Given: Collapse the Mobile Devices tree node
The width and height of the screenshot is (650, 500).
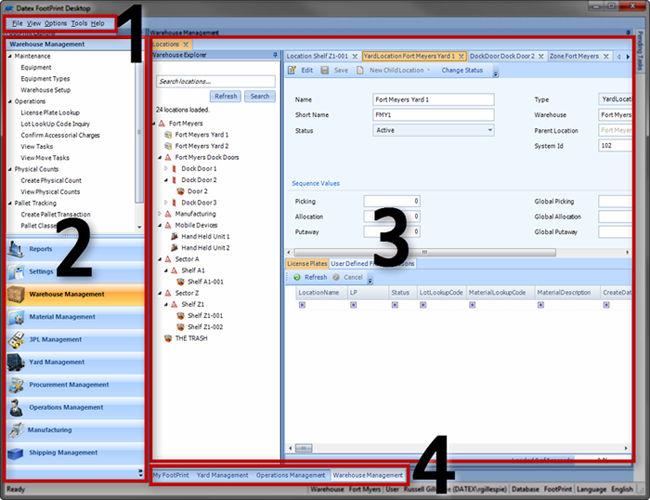Looking at the screenshot, I should 160,225.
